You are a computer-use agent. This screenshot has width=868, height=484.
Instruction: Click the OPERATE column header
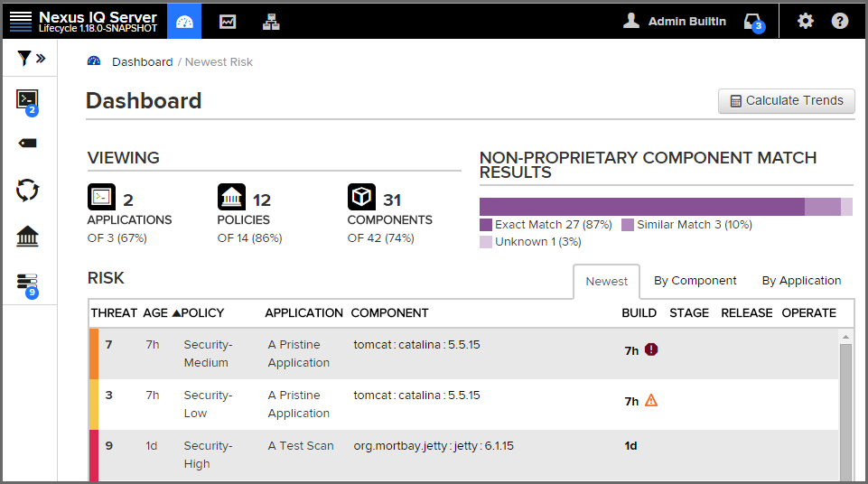[808, 313]
